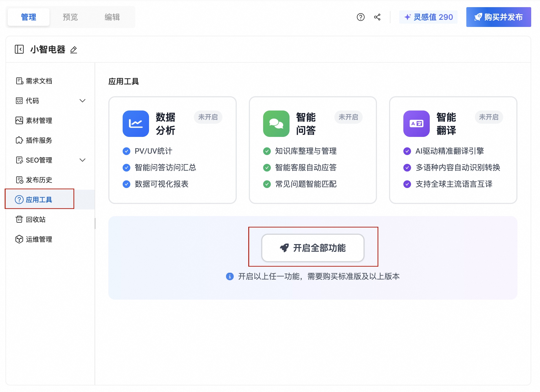Open SEO管理 in sidebar

(x=50, y=160)
